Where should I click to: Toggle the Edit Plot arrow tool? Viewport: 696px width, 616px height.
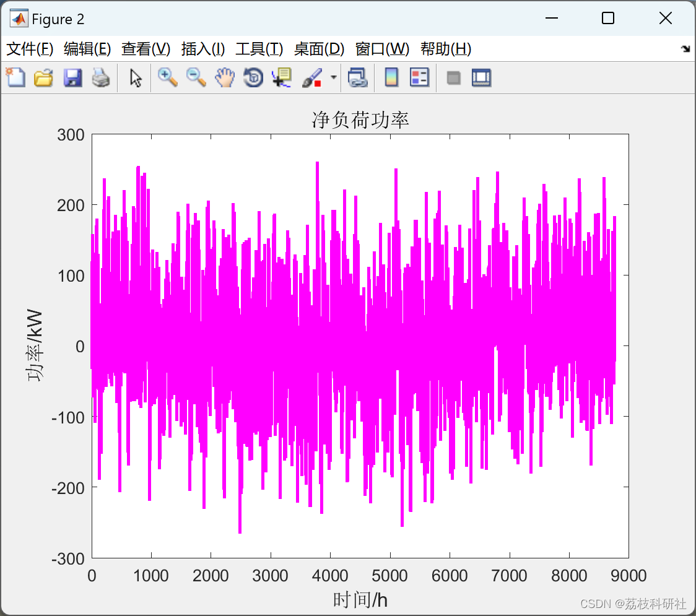point(136,78)
